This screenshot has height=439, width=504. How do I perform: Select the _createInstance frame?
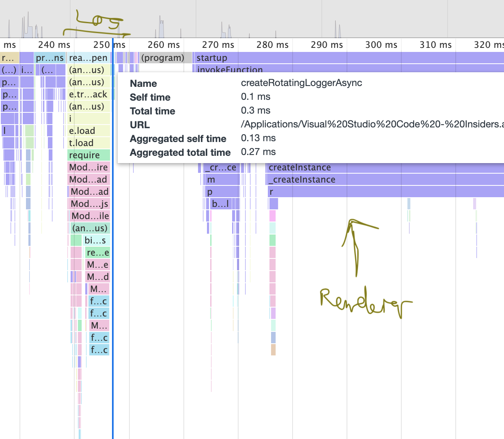(302, 179)
